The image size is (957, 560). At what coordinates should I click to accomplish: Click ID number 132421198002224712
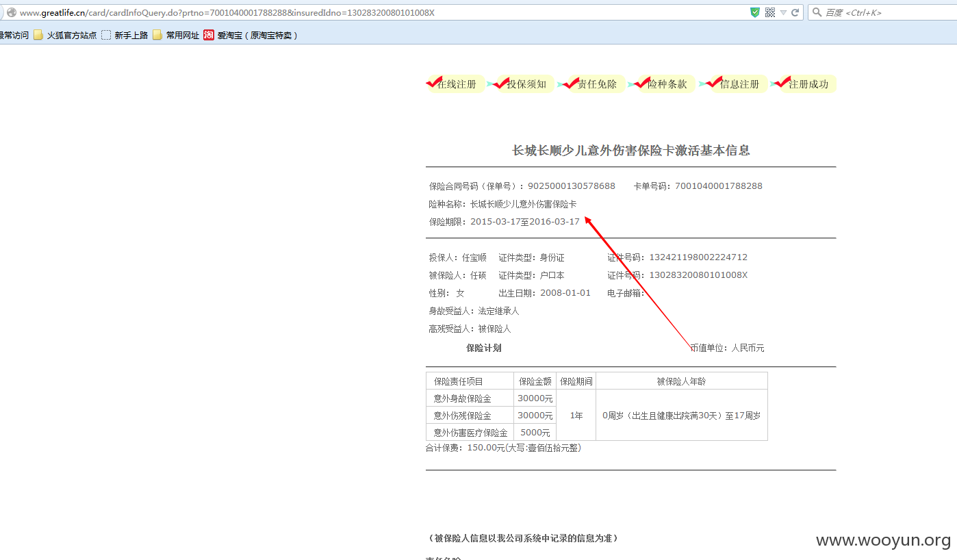[x=698, y=257]
